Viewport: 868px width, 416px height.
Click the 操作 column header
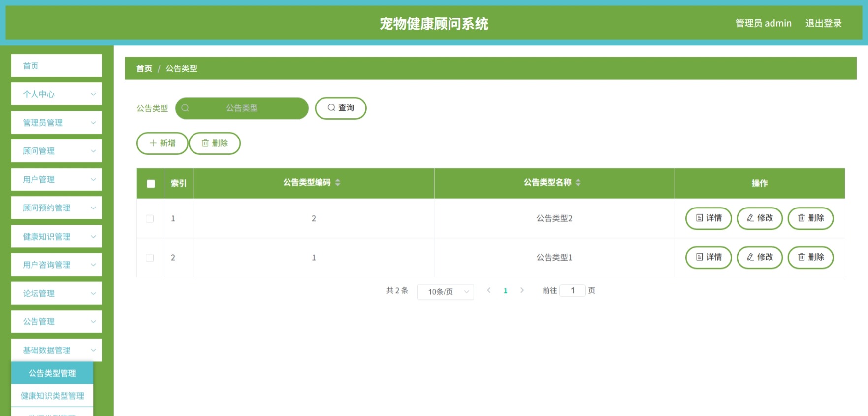(x=760, y=183)
